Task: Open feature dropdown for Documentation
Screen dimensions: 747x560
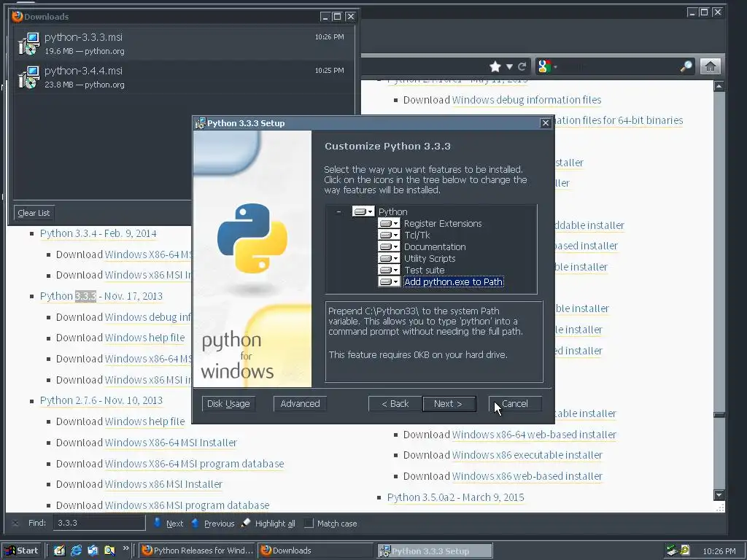Action: (389, 246)
